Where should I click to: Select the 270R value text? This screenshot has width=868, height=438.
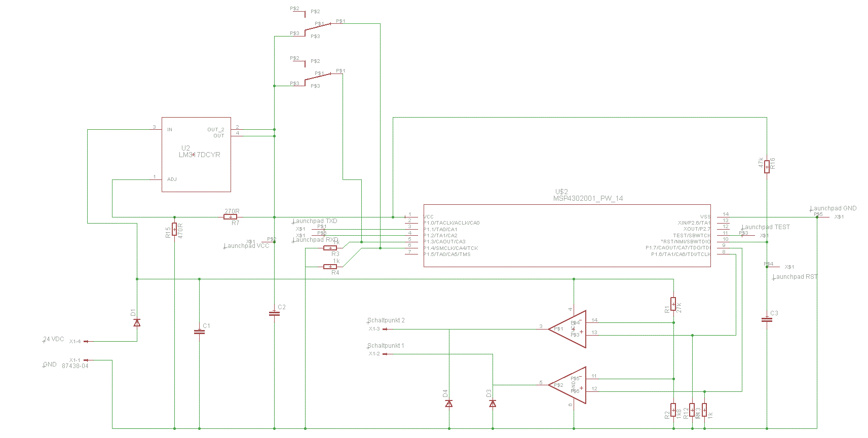(x=232, y=211)
